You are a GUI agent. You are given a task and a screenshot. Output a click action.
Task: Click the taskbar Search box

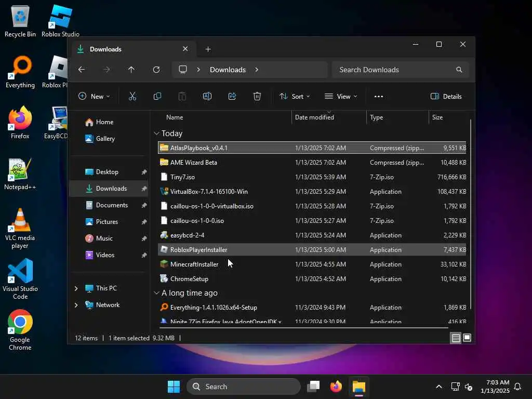pyautogui.click(x=244, y=387)
